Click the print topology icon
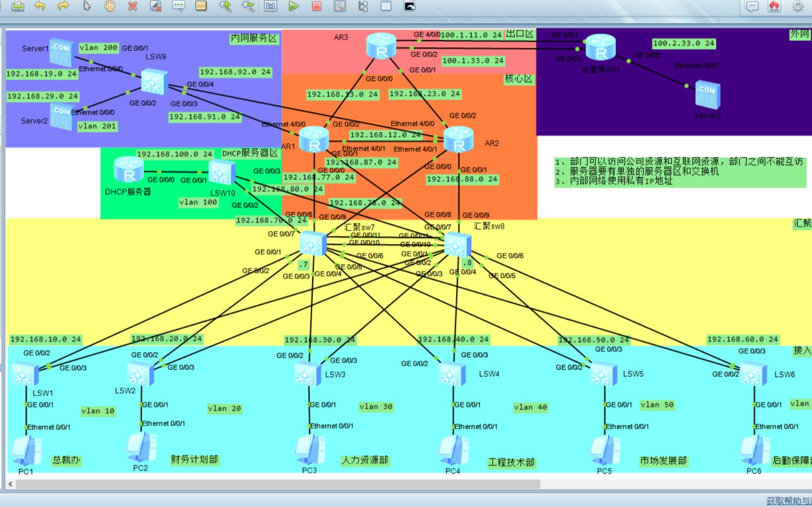The image size is (812, 507). (18, 6)
